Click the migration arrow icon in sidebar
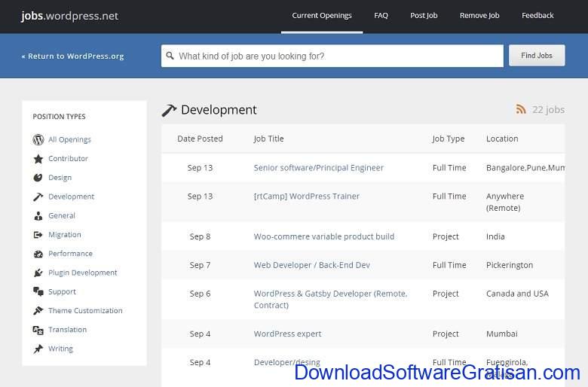Screen dimensions: 588x387 coord(38,234)
